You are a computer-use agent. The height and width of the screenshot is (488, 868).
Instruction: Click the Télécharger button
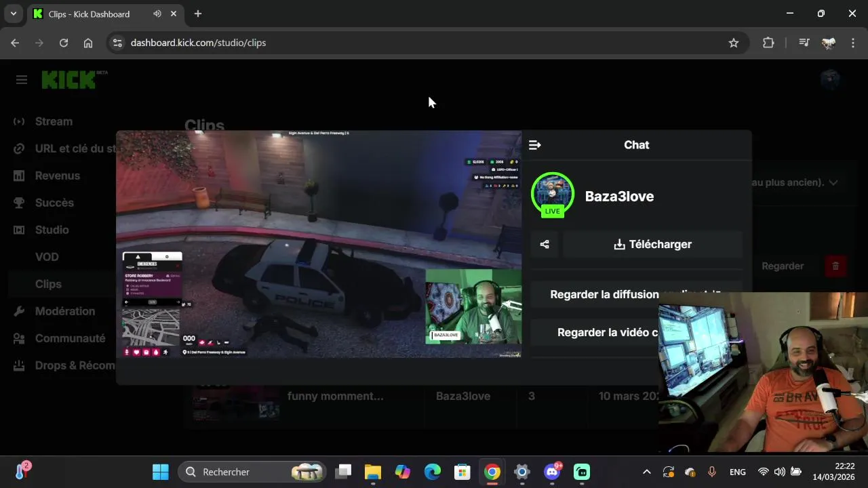pyautogui.click(x=652, y=244)
